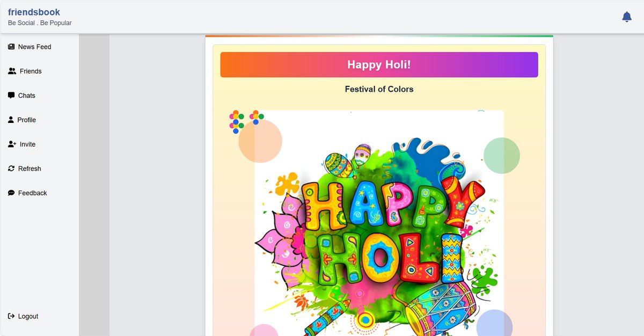Click the Be Social . Be Popular tagline
This screenshot has height=336, width=644.
40,23
